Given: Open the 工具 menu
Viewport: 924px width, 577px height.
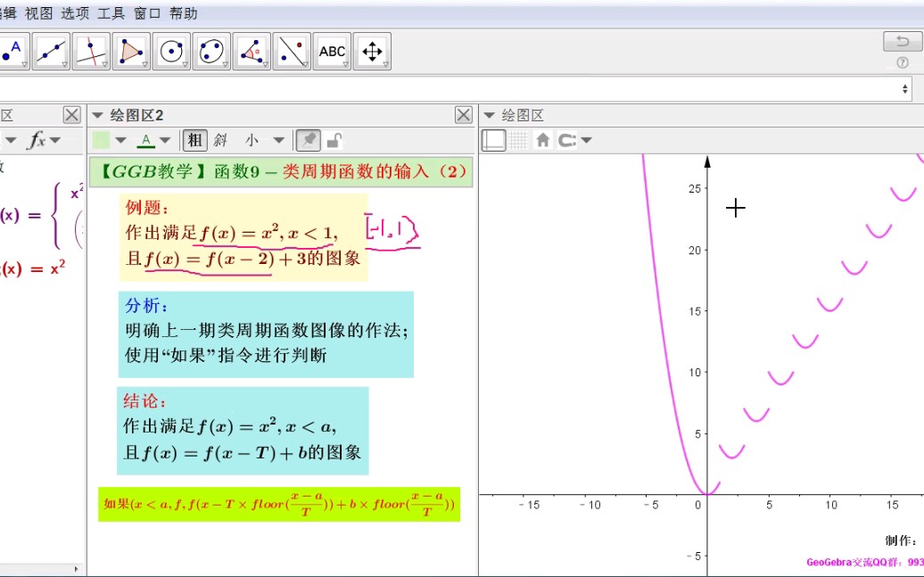Looking at the screenshot, I should (x=110, y=12).
